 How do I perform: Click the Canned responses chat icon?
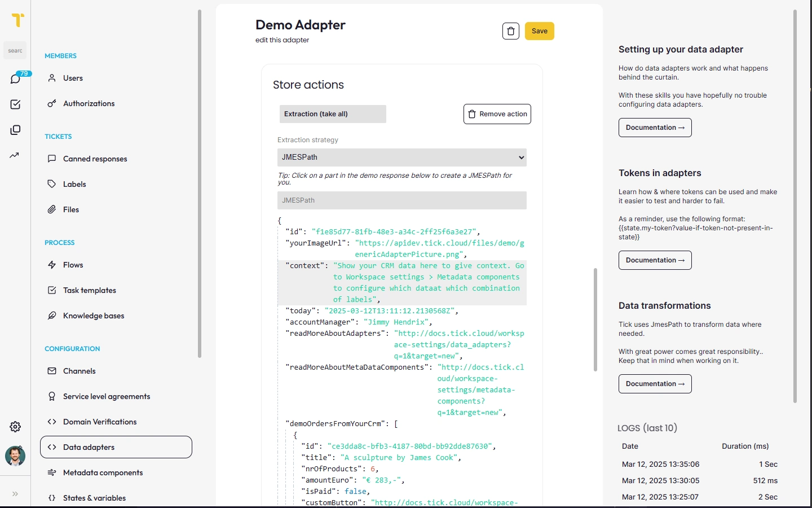(52, 159)
